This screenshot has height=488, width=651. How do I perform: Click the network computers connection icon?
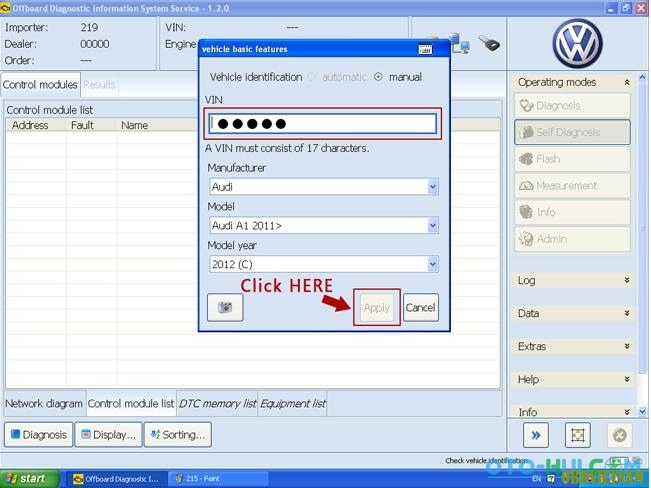coord(460,43)
